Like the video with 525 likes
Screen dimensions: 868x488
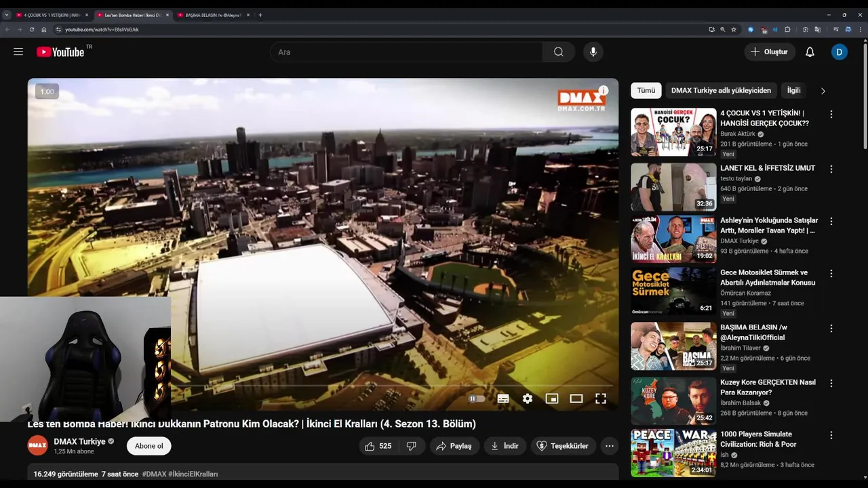point(378,446)
